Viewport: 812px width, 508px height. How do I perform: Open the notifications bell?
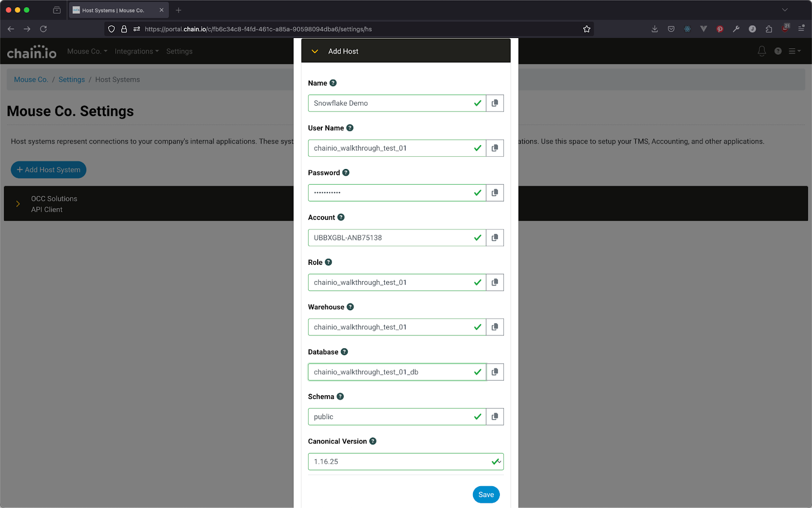(762, 51)
